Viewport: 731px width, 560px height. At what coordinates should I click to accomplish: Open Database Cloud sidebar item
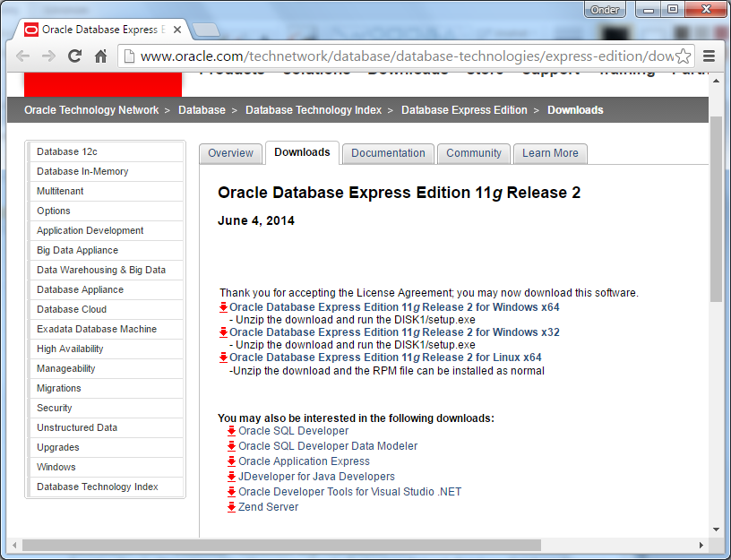click(x=107, y=310)
